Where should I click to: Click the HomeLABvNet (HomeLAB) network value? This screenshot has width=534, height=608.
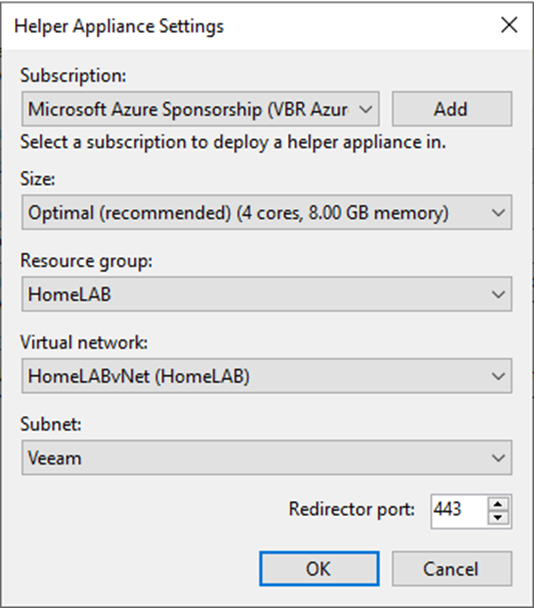[x=138, y=376]
